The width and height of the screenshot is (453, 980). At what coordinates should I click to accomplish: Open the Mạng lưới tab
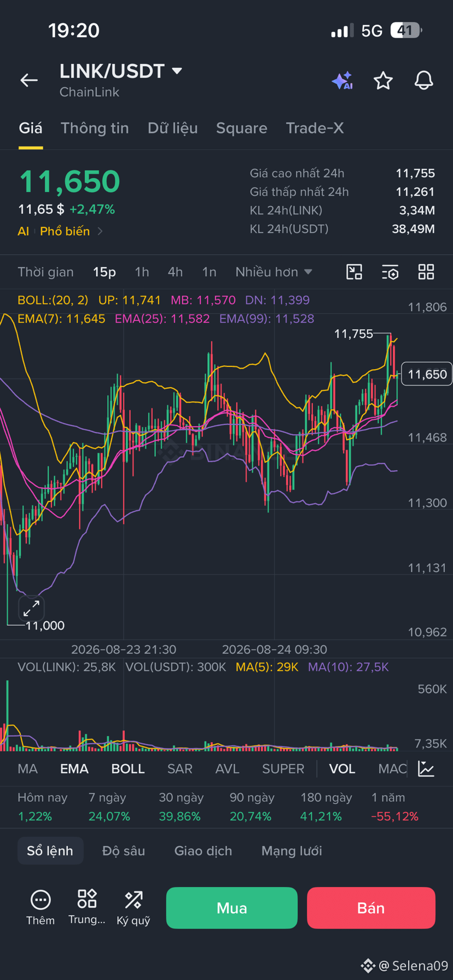292,851
